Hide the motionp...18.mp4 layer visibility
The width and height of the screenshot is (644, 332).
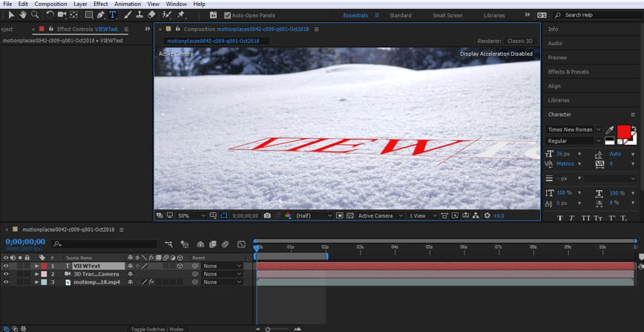[x=6, y=282]
